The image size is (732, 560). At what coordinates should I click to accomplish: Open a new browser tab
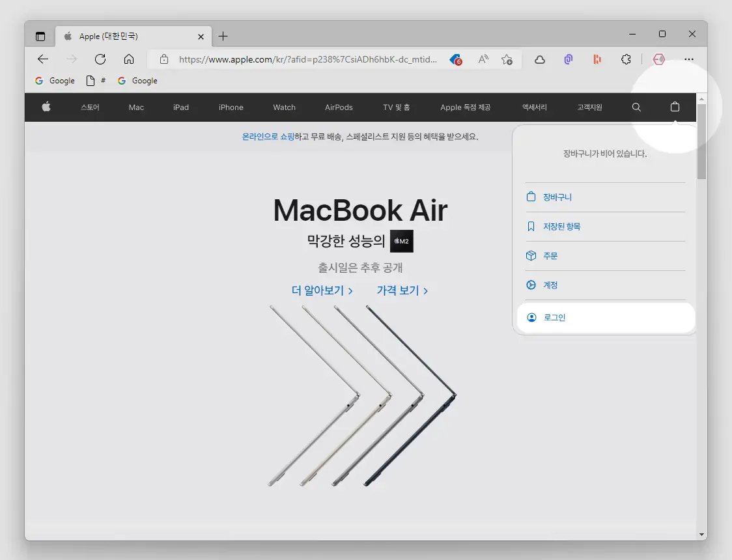(x=223, y=36)
